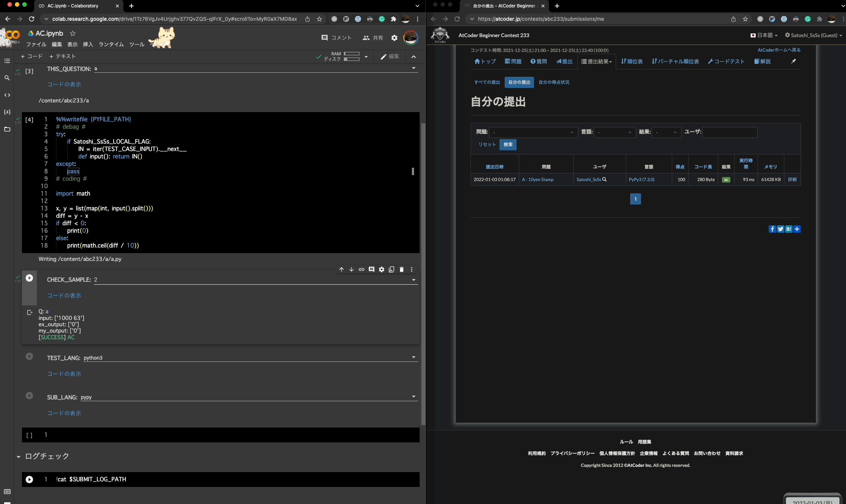
Task: Open the 結果 filter dropdown on AtCoder
Action: [x=666, y=132]
